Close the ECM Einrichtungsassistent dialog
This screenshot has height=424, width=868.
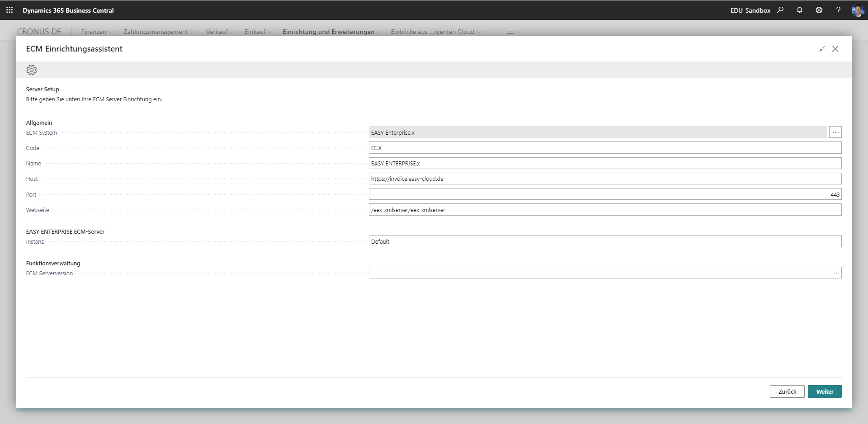pyautogui.click(x=835, y=49)
